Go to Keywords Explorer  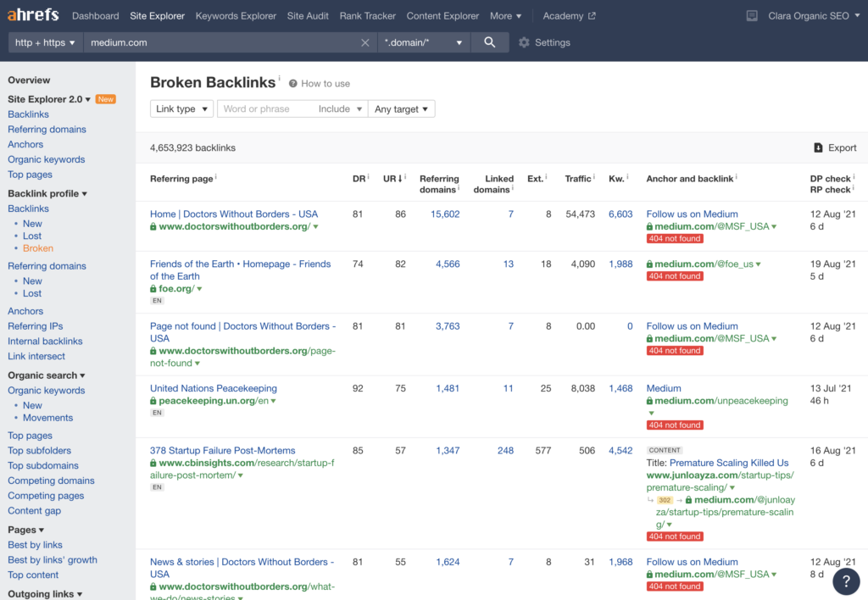pyautogui.click(x=236, y=16)
